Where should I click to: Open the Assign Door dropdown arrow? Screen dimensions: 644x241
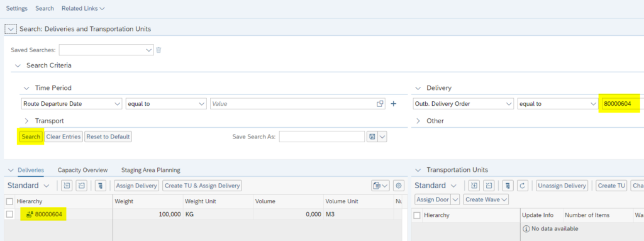[x=455, y=199]
